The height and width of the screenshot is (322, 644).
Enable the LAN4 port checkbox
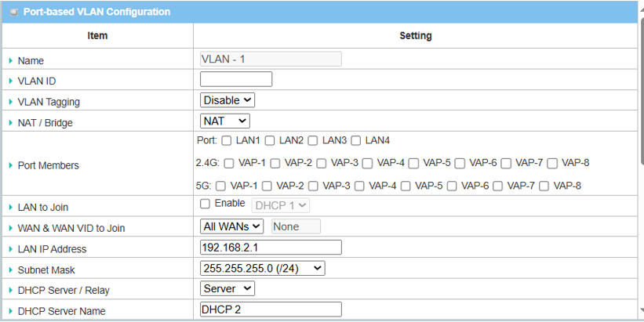click(355, 141)
